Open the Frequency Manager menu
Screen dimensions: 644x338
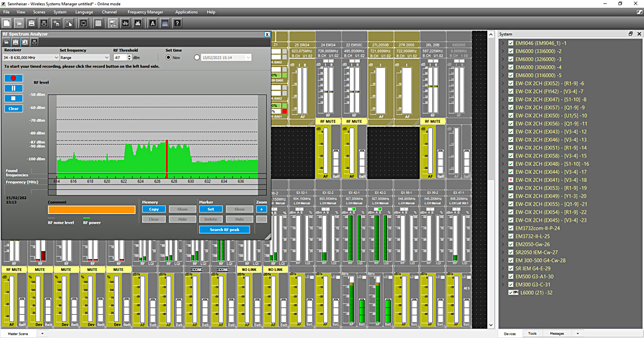[x=145, y=12]
